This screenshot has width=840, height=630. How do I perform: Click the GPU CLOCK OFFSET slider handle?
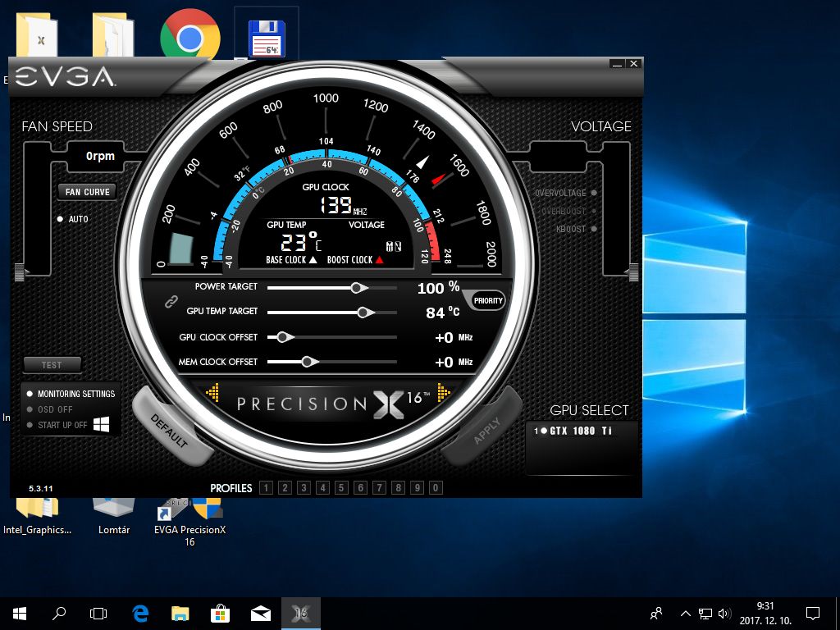point(284,337)
